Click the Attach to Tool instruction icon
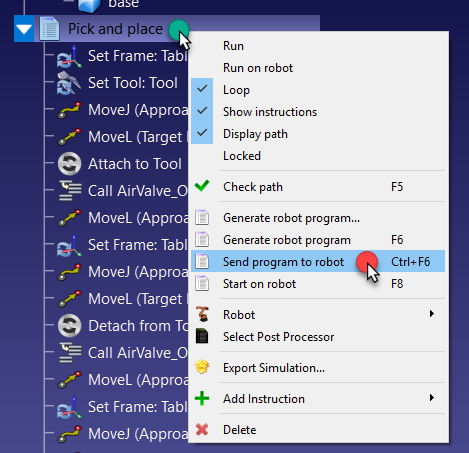The image size is (469, 453). click(x=69, y=164)
